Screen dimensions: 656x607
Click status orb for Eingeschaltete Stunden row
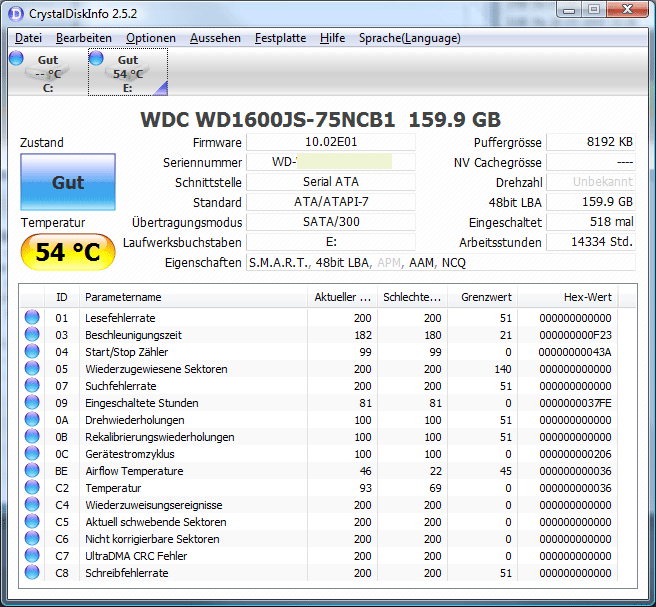32,402
